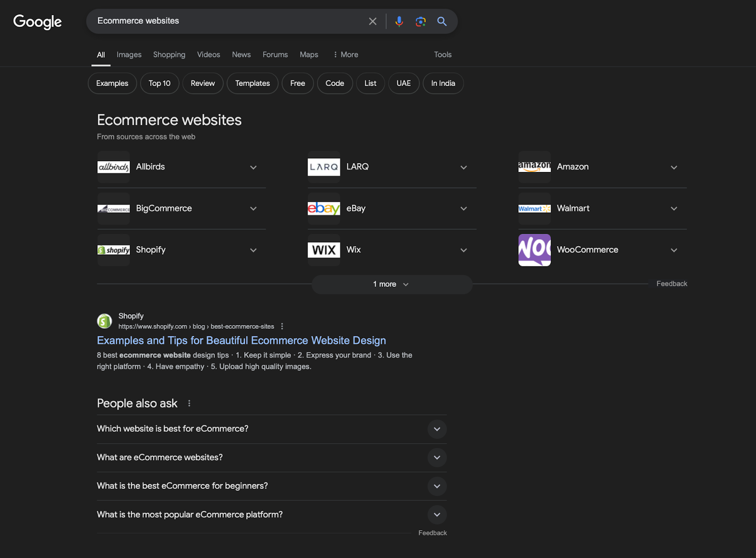Image resolution: width=756 pixels, height=558 pixels.
Task: Click the Walmart logo thumbnail
Action: point(534,208)
